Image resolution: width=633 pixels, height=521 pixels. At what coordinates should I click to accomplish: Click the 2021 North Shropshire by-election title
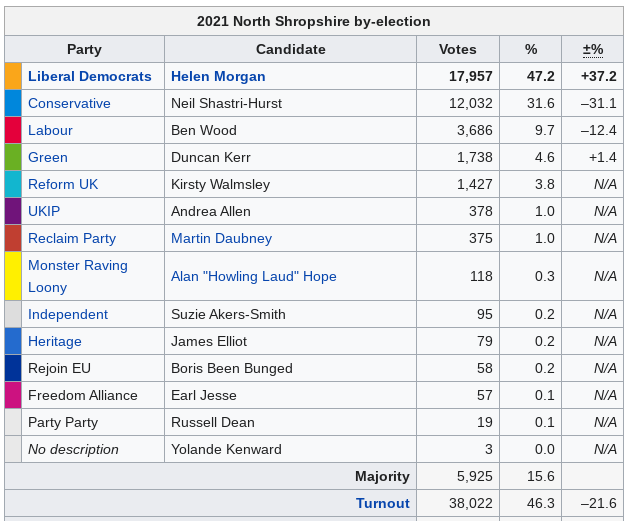pyautogui.click(x=313, y=21)
